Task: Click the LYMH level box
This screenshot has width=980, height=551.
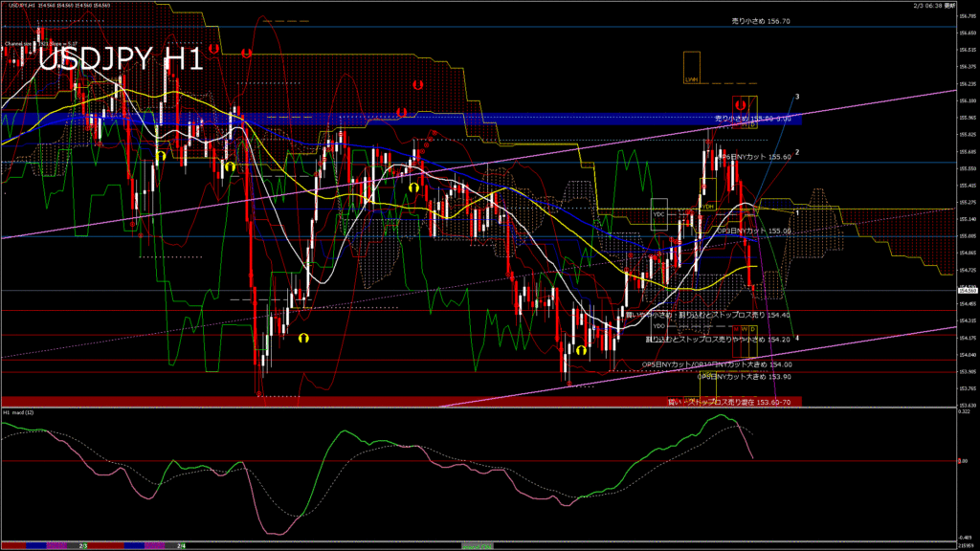Action: point(691,80)
